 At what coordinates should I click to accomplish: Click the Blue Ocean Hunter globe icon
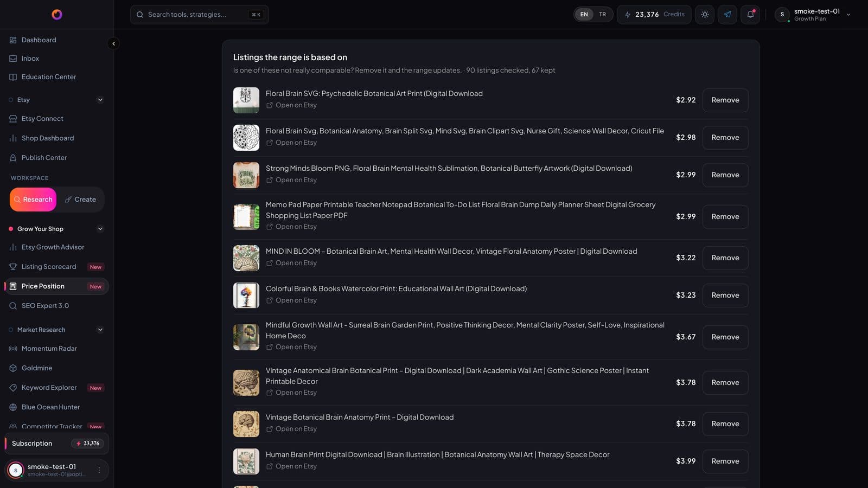pyautogui.click(x=13, y=407)
